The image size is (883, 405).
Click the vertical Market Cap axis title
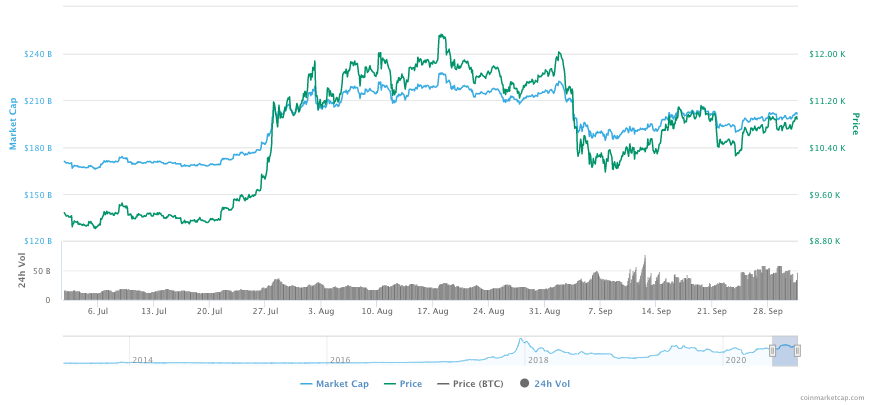(x=14, y=123)
